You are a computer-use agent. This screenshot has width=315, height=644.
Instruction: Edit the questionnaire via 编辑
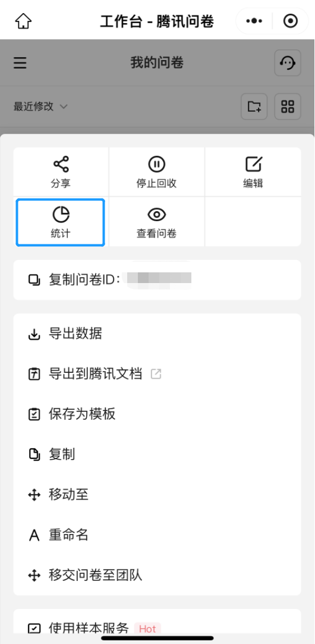(253, 172)
